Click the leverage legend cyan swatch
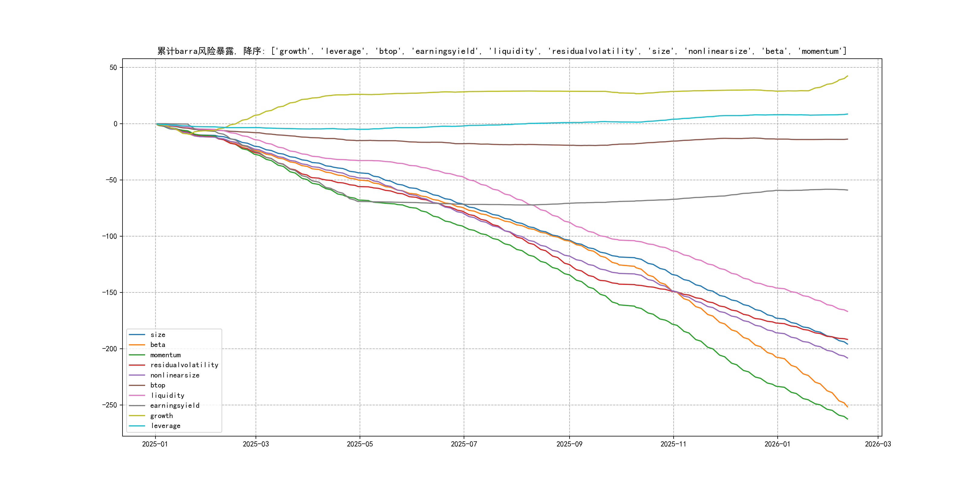 click(137, 426)
